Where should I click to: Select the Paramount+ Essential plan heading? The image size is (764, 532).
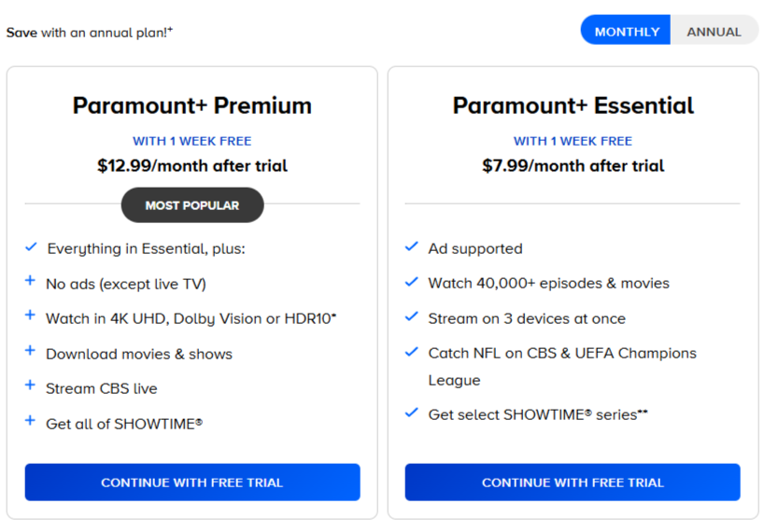(573, 105)
